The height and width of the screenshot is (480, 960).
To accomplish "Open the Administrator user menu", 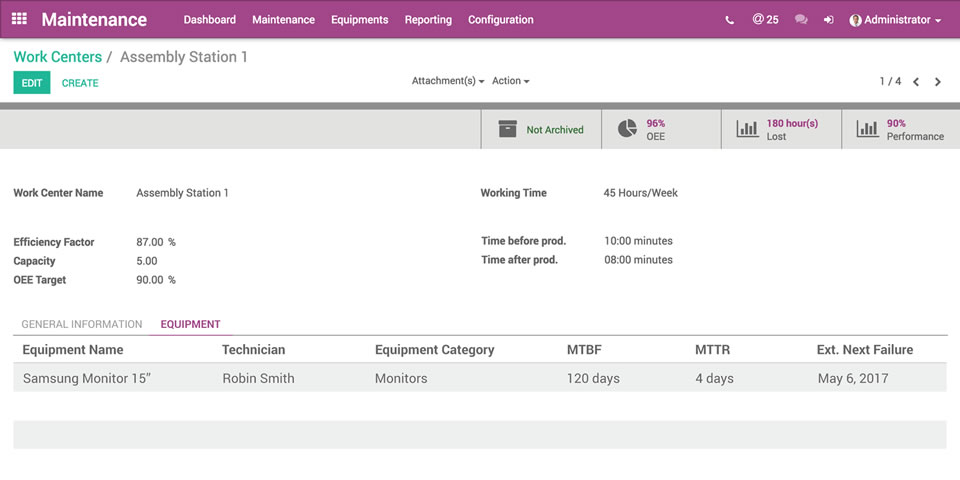I will click(895, 20).
